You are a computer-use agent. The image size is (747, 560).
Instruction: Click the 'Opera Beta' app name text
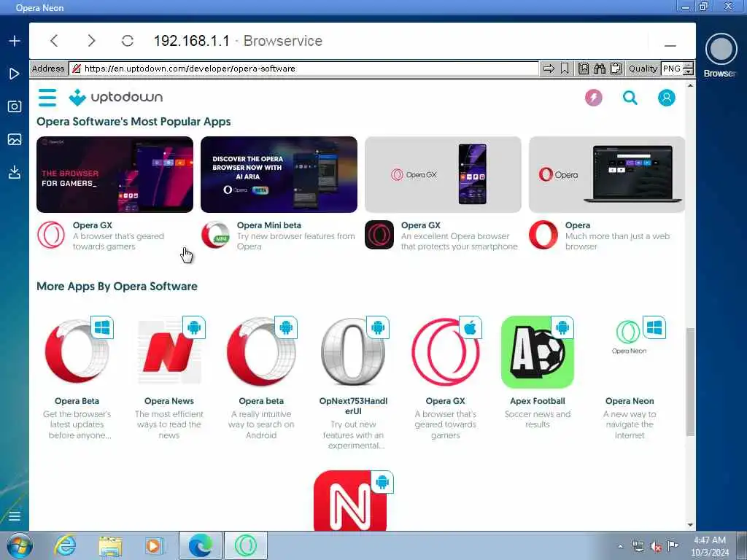coord(77,401)
